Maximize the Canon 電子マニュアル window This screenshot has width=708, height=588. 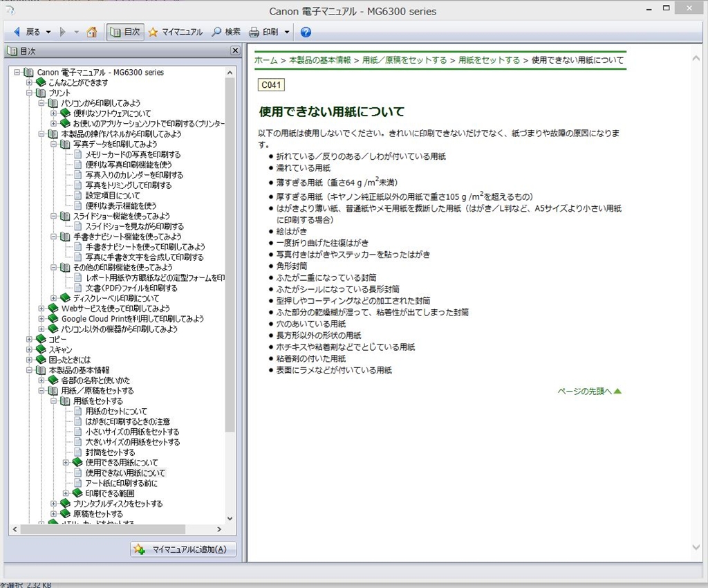666,8
